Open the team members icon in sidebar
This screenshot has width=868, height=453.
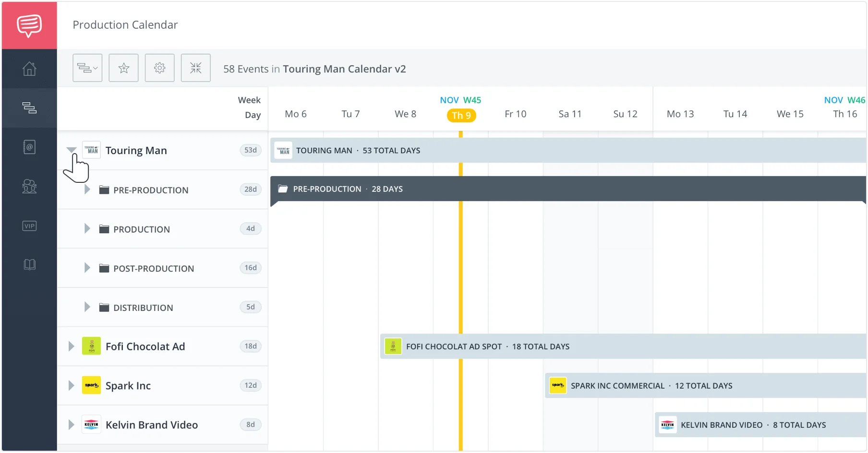(x=29, y=186)
